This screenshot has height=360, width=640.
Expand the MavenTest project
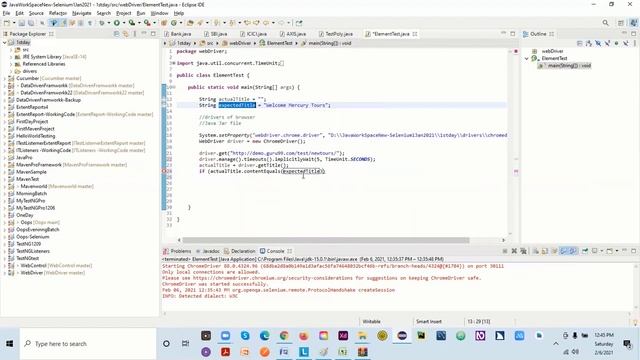[x=4, y=179]
